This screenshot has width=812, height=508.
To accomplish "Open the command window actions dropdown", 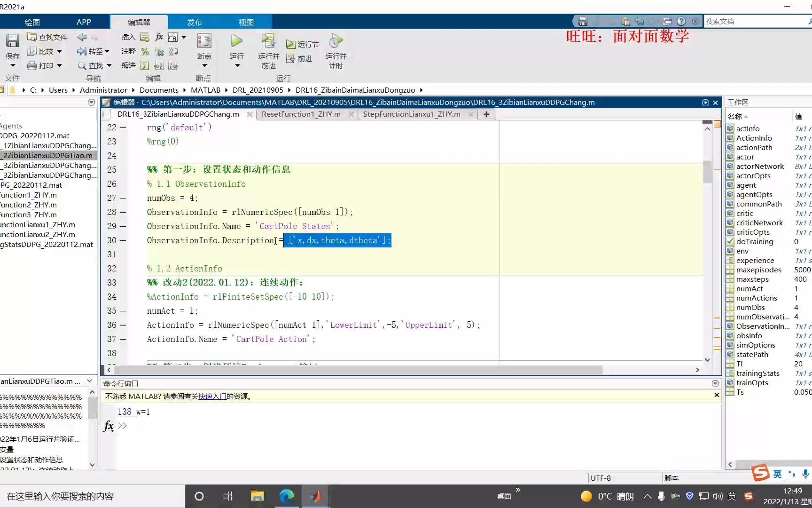I will (715, 383).
